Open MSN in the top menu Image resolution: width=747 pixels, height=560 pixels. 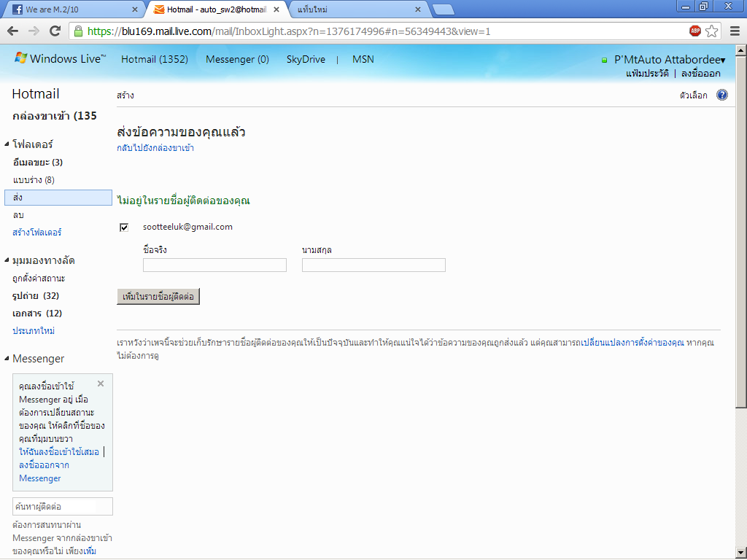pos(363,60)
